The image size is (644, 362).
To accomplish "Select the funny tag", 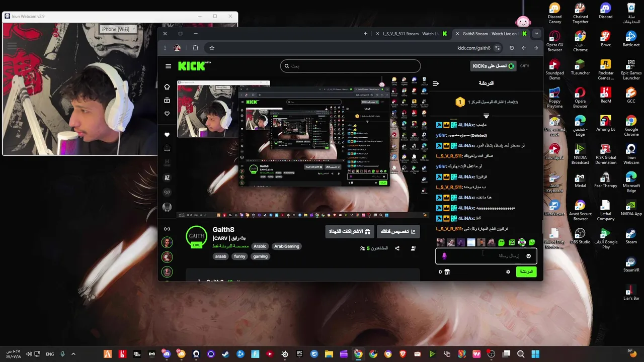I will pyautogui.click(x=239, y=256).
